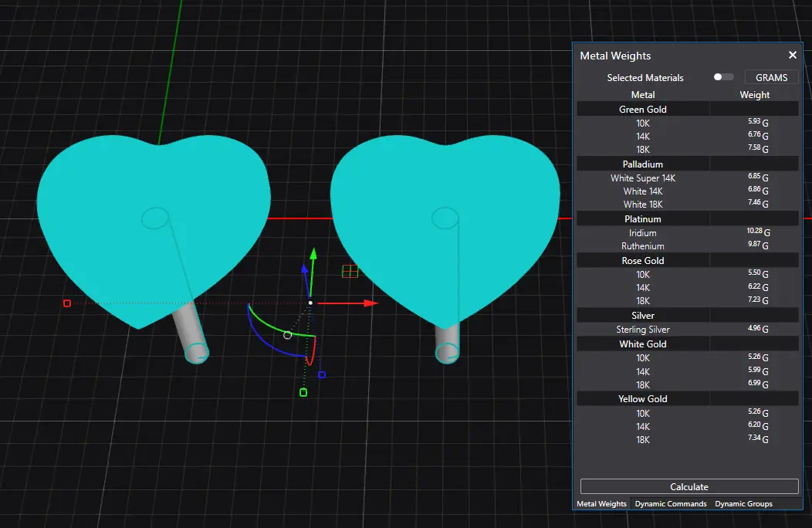Open the Dynamic Groups tab
Screen dimensions: 812x528
[743, 503]
